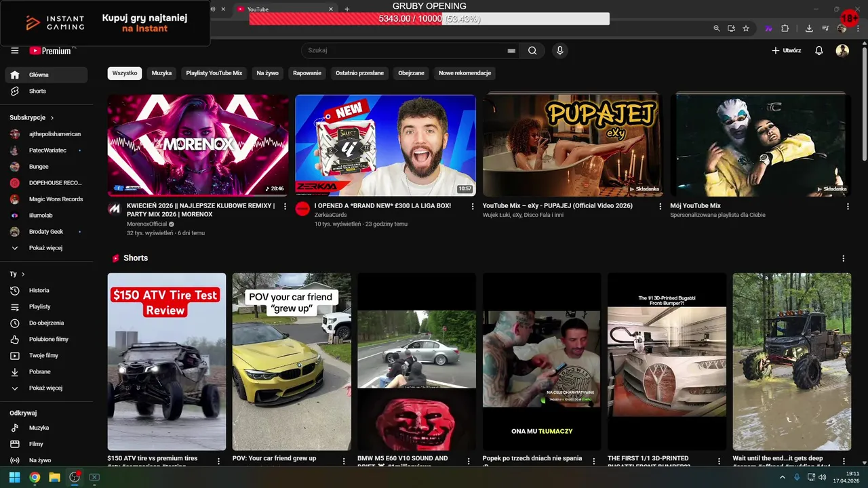This screenshot has height=488, width=868.
Task: Select the Wszystko filter chip
Action: [x=125, y=73]
